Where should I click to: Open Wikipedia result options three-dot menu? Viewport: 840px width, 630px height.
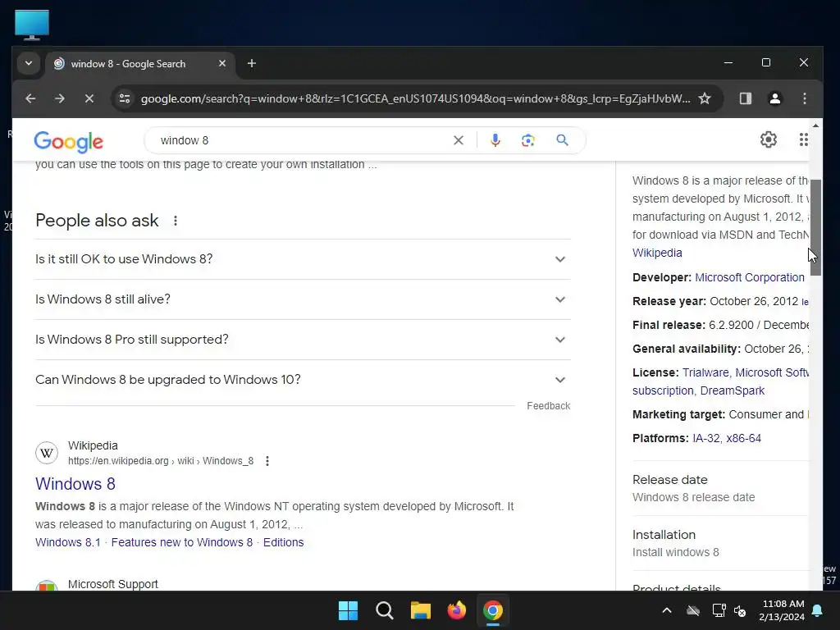pyautogui.click(x=267, y=461)
